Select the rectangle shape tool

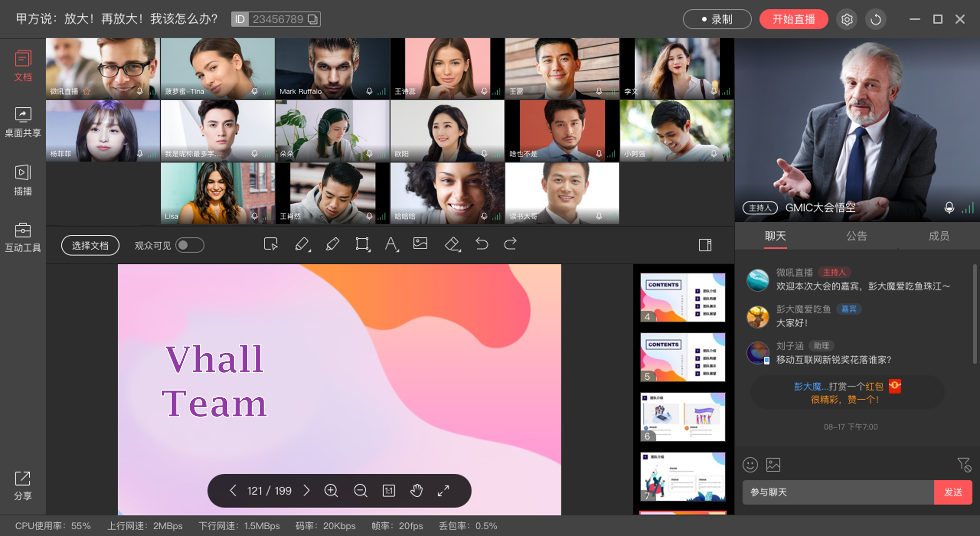(363, 244)
